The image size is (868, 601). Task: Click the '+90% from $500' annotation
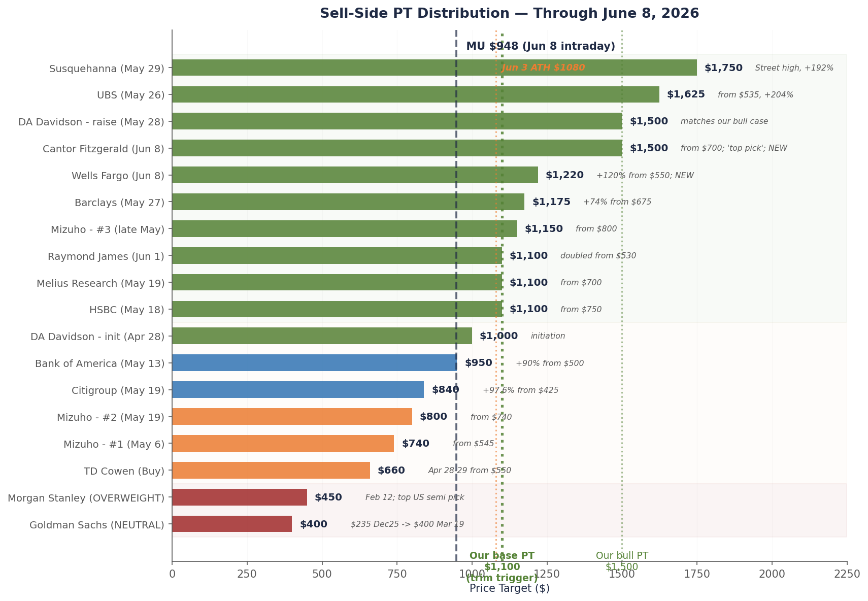point(550,363)
